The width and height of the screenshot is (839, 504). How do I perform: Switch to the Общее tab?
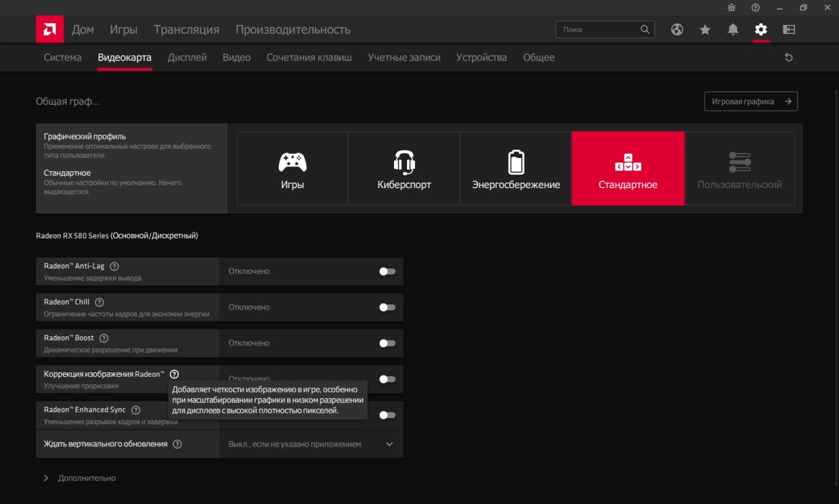pos(539,58)
